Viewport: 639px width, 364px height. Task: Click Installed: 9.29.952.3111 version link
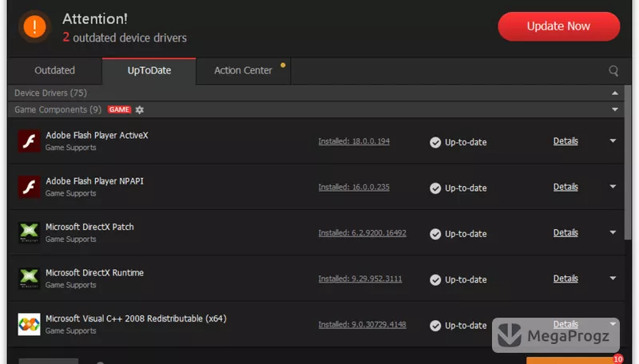click(x=360, y=279)
